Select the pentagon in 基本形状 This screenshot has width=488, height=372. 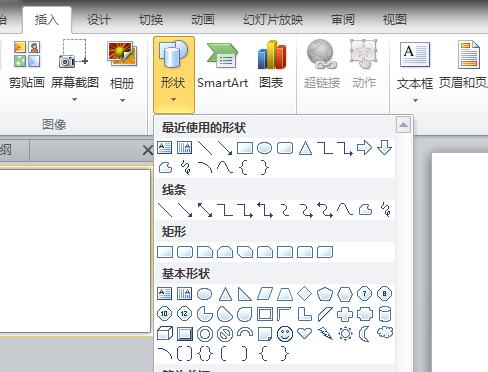[325, 294]
